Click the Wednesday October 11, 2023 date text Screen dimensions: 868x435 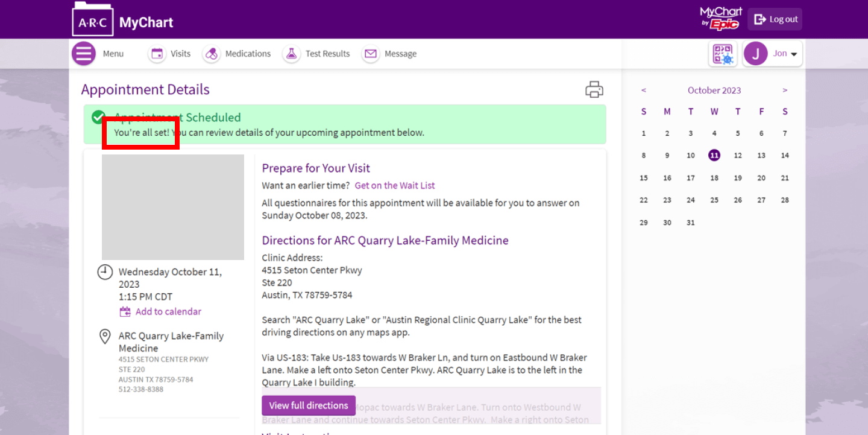[170, 278]
